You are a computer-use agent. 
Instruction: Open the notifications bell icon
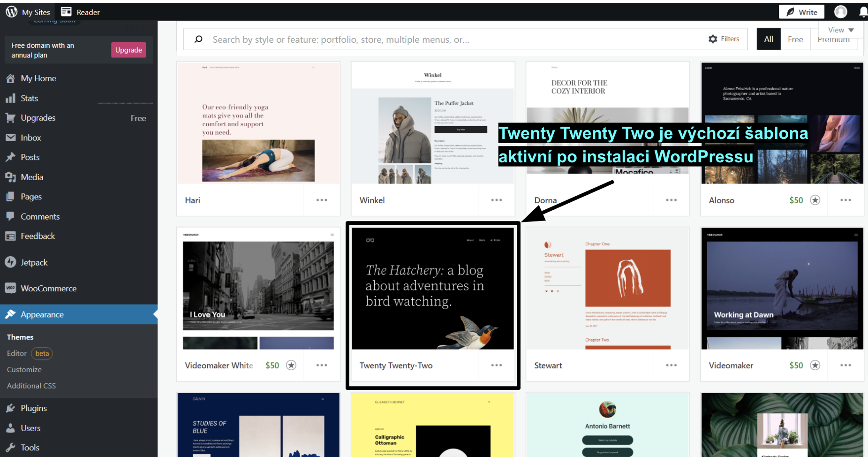(863, 12)
